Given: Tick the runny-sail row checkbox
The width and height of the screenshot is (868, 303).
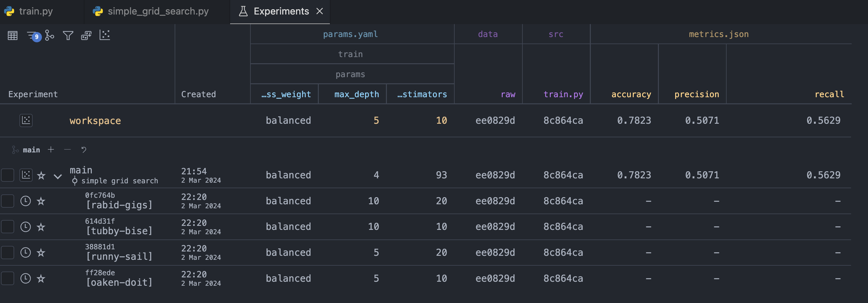Looking at the screenshot, I should pyautogui.click(x=7, y=253).
